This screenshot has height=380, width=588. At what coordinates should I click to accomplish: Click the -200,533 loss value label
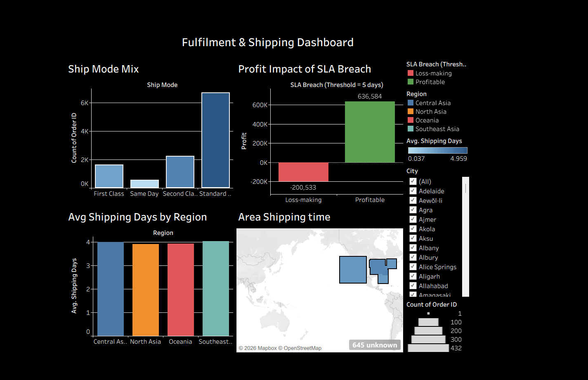pos(303,187)
